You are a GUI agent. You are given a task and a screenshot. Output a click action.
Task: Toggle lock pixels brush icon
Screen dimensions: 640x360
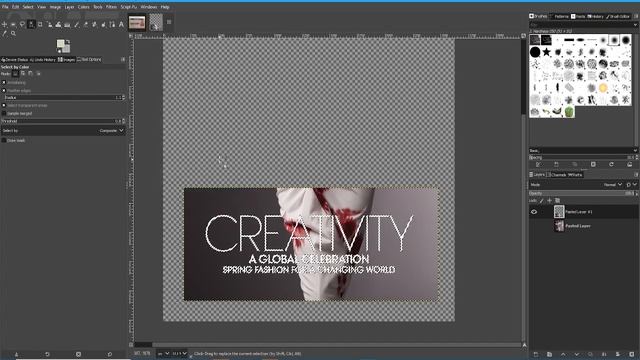coord(542,200)
